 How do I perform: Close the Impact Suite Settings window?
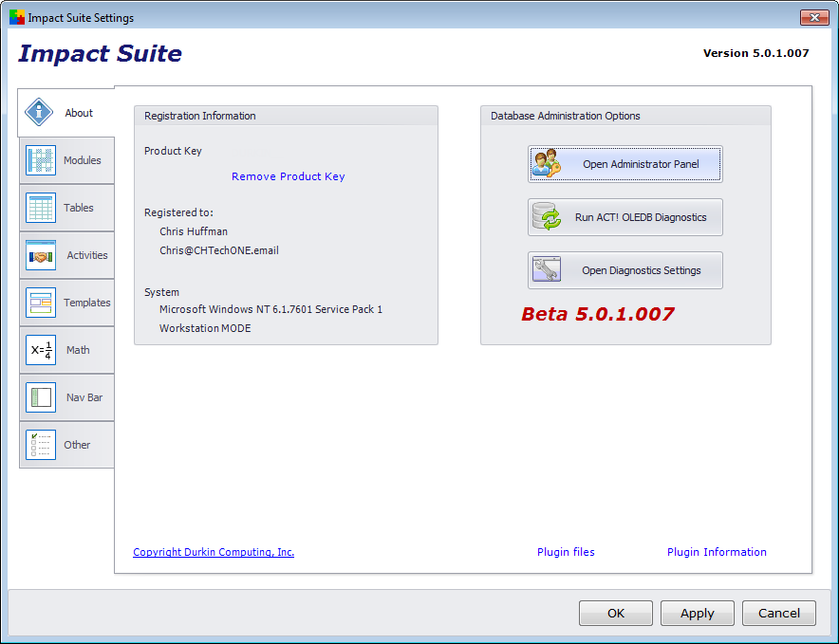tap(814, 17)
